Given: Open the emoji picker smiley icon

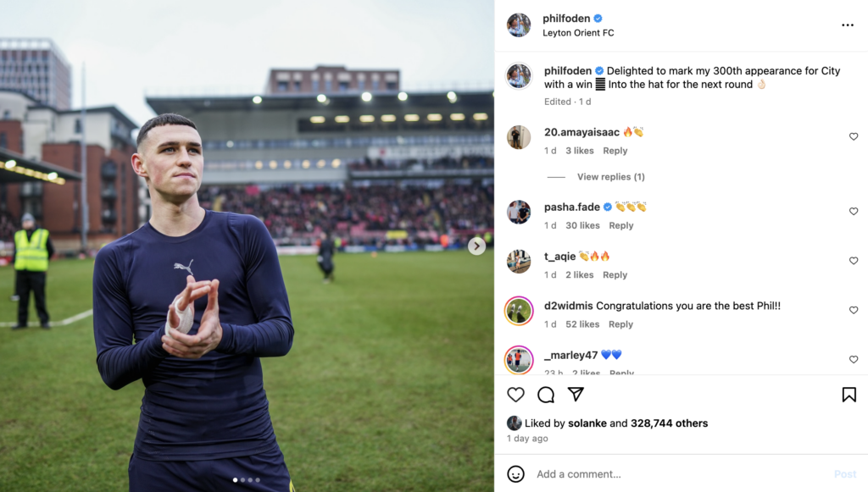Looking at the screenshot, I should pos(515,473).
